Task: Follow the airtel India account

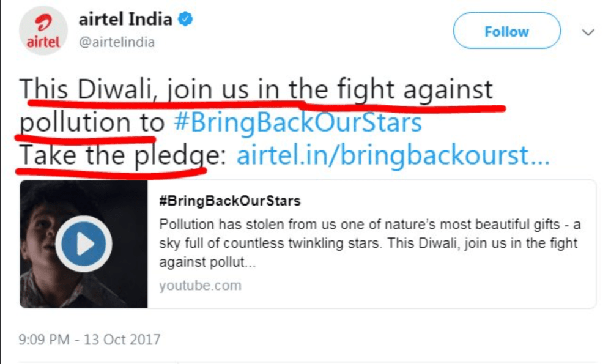Action: pyautogui.click(x=506, y=31)
